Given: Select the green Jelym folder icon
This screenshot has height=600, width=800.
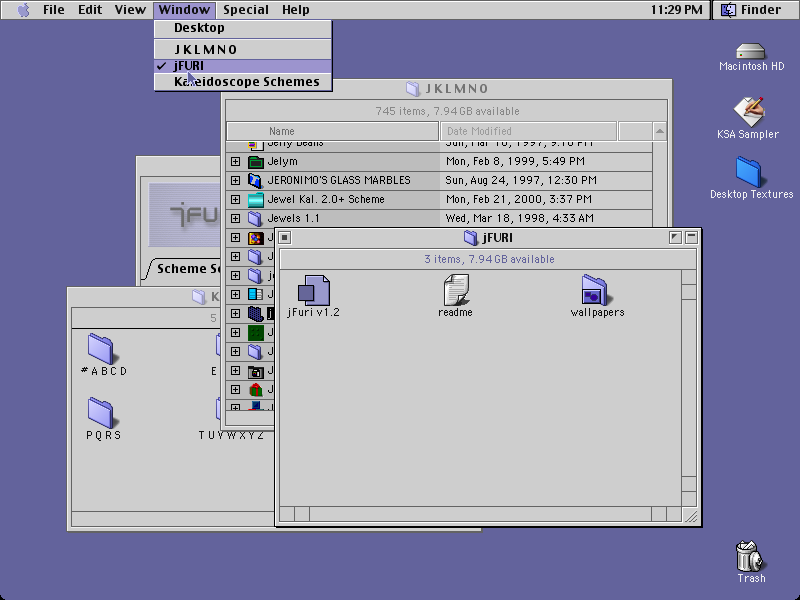Looking at the screenshot, I should [x=256, y=162].
